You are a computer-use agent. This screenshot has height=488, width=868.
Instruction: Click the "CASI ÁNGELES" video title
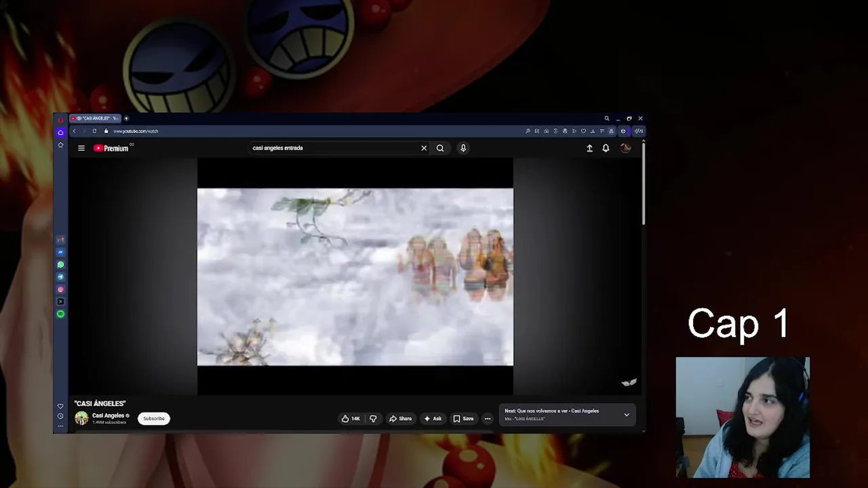[100, 403]
